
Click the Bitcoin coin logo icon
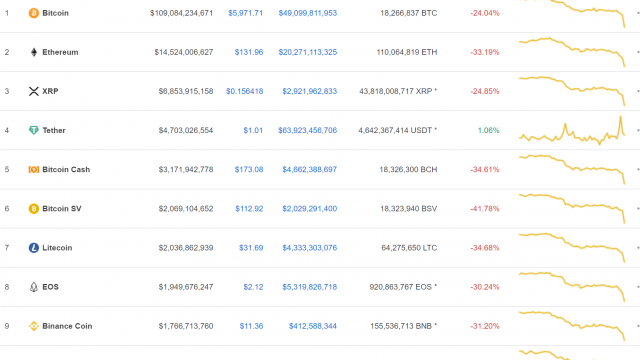[x=33, y=13]
